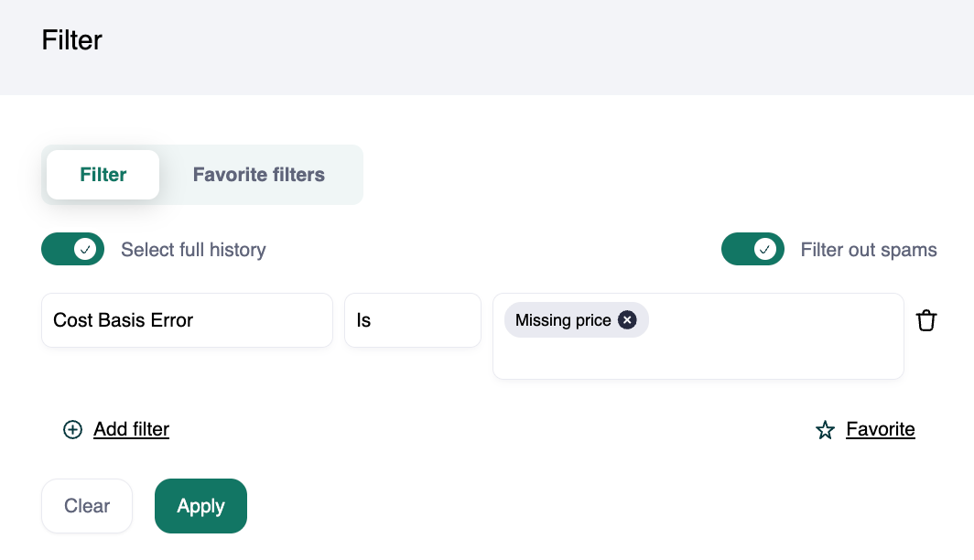974x560 pixels.
Task: Delete the filter row with trash icon
Action: pos(926,320)
